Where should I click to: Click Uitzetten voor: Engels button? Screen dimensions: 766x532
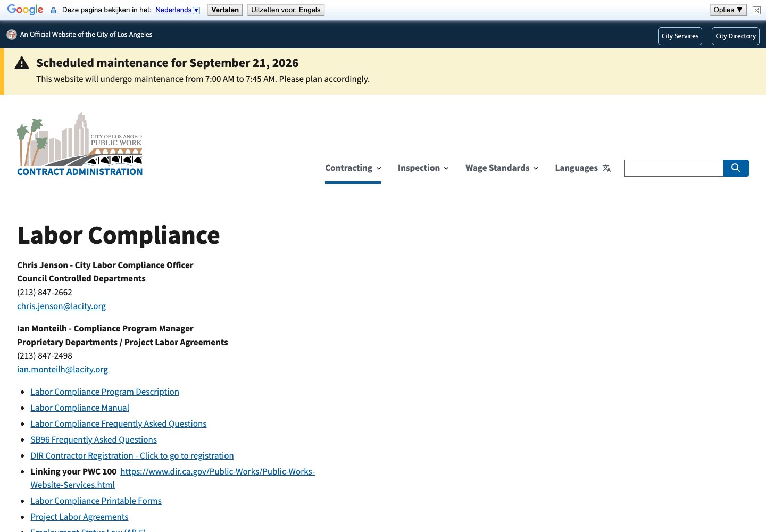click(286, 10)
